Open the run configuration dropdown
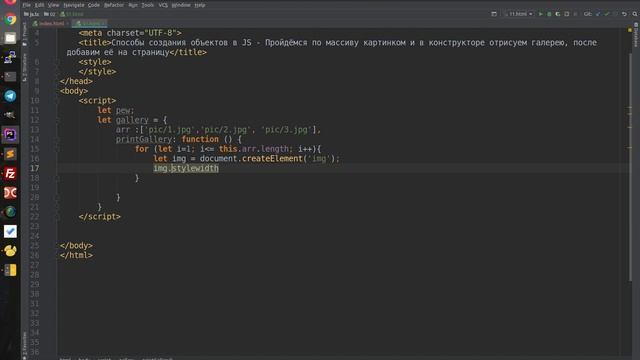 [x=518, y=14]
